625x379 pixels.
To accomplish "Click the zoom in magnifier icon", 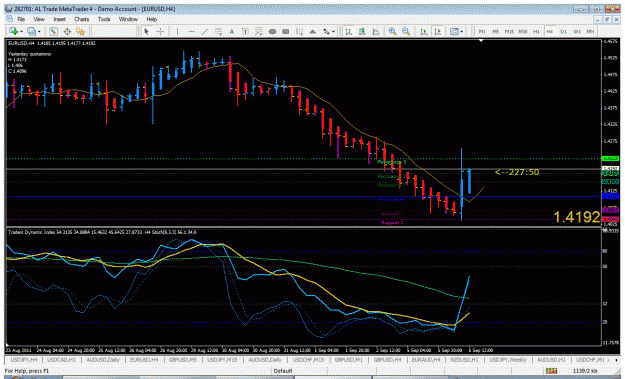I will (x=392, y=31).
